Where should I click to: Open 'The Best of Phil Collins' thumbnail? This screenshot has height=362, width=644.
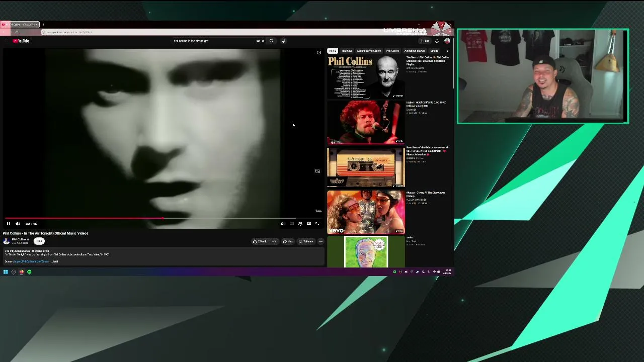[x=366, y=77]
